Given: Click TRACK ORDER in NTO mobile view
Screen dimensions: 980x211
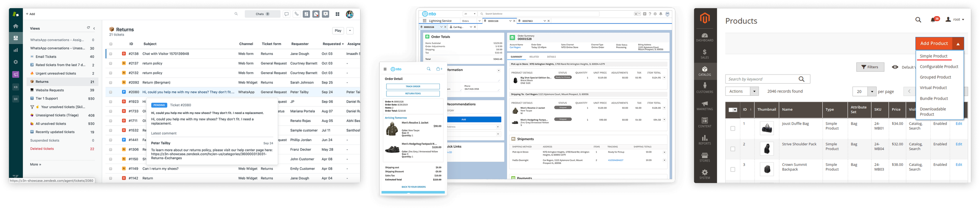Looking at the screenshot, I should point(413,86).
